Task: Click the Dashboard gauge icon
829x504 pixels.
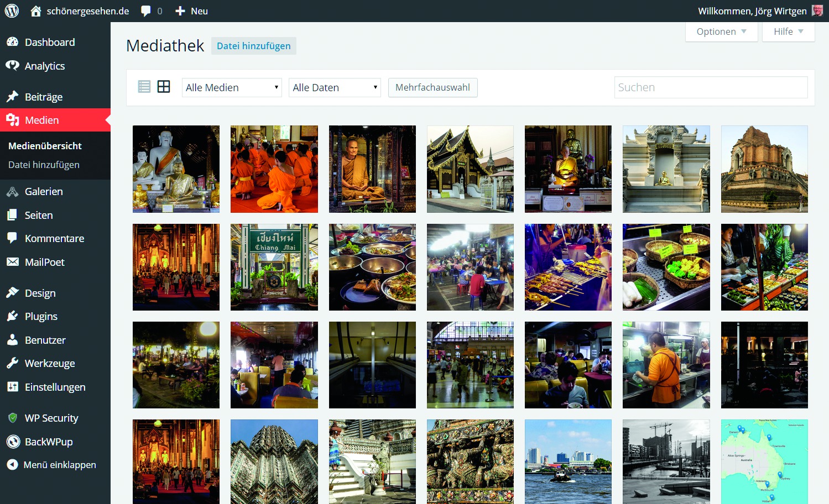Action: coord(13,42)
